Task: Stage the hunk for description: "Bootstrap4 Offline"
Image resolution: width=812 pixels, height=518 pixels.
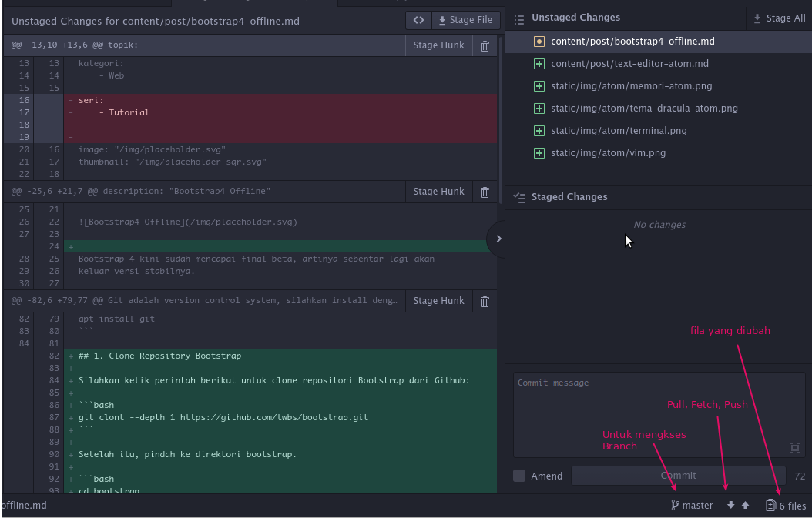Action: tap(438, 191)
